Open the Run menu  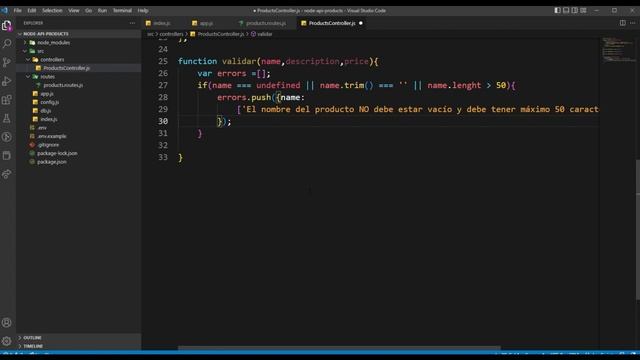(x=102, y=11)
